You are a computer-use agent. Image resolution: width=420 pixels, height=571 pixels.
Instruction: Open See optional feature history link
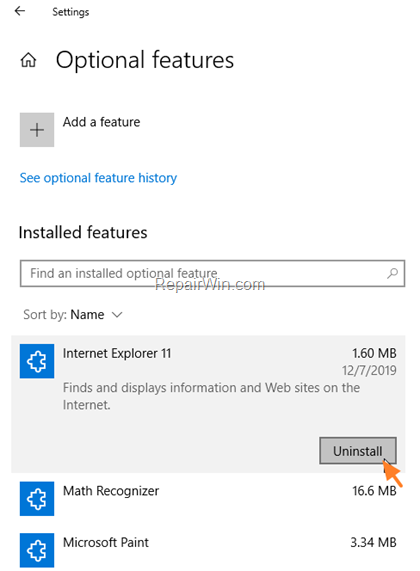coord(98,178)
